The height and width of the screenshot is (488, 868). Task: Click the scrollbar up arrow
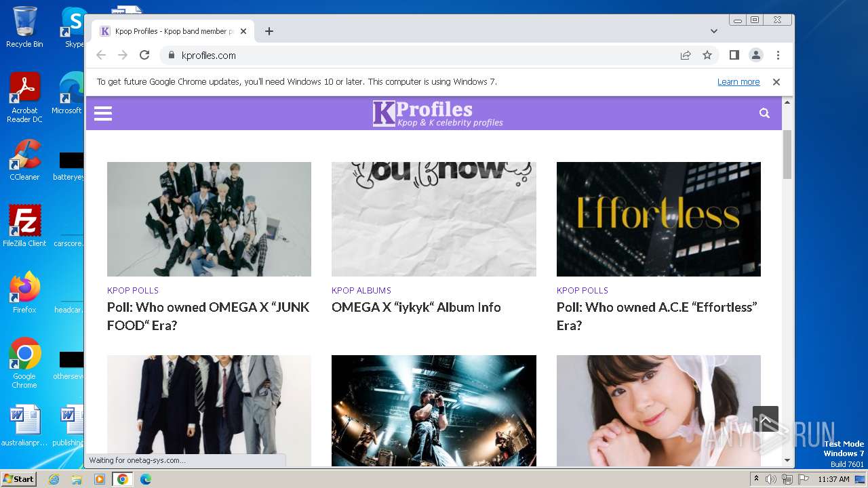pyautogui.click(x=787, y=102)
